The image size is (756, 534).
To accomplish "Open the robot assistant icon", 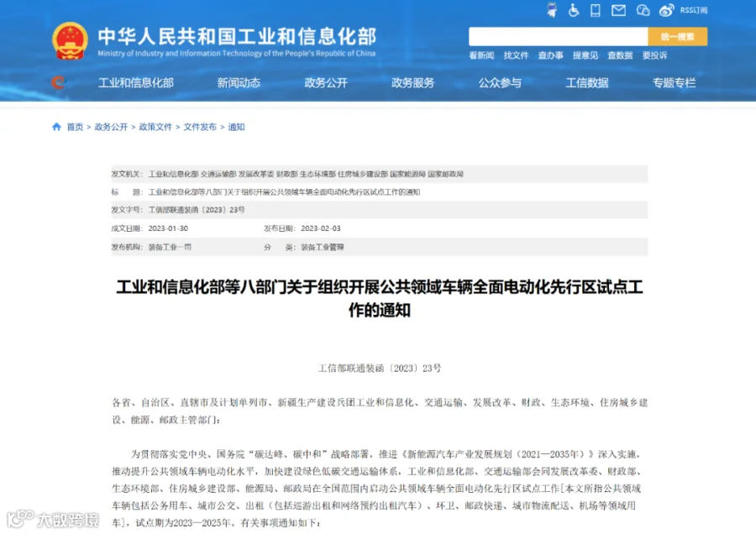I will pyautogui.click(x=552, y=9).
